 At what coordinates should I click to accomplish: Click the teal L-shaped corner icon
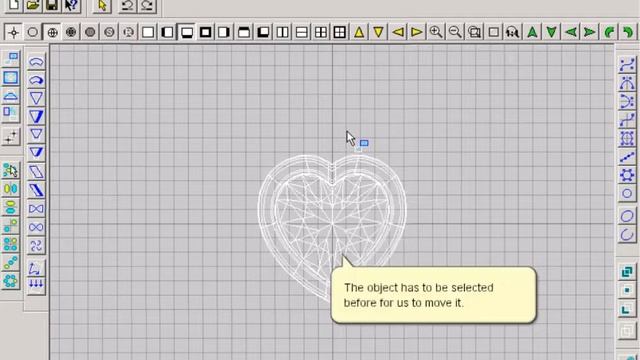(627, 310)
